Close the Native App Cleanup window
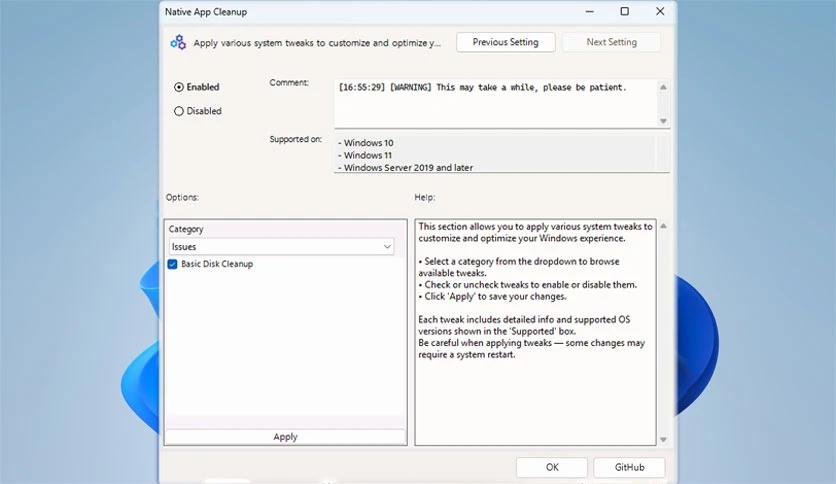Viewport: 836px width, 484px height. coord(660,11)
